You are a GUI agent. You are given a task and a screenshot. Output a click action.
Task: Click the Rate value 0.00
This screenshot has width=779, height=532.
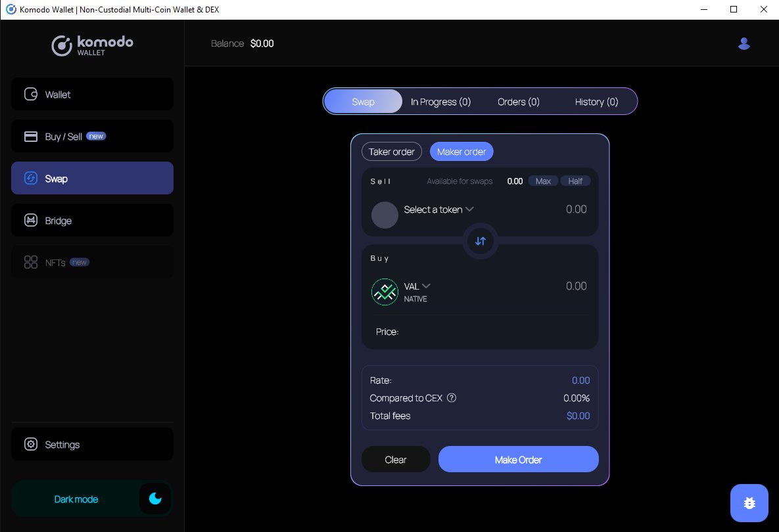tap(580, 380)
